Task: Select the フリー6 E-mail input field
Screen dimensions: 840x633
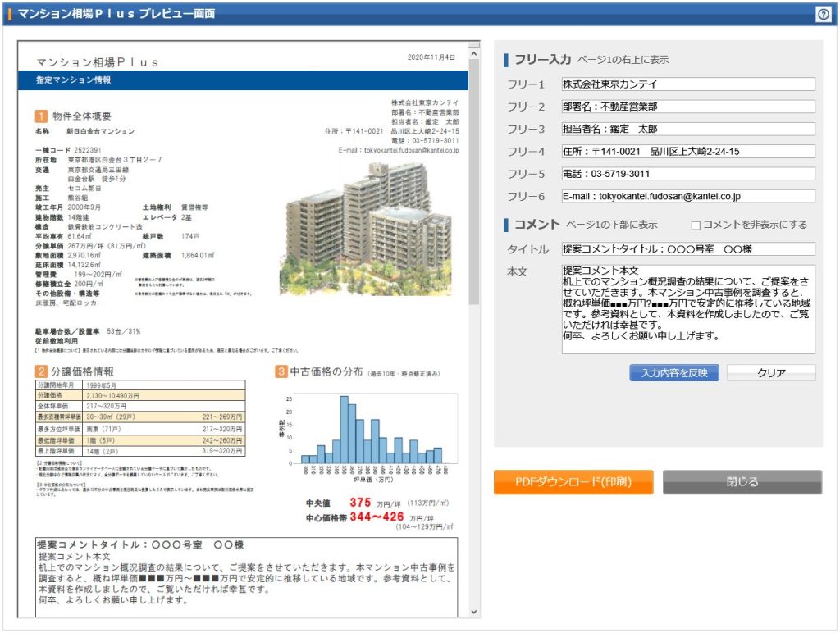Action: coord(687,196)
